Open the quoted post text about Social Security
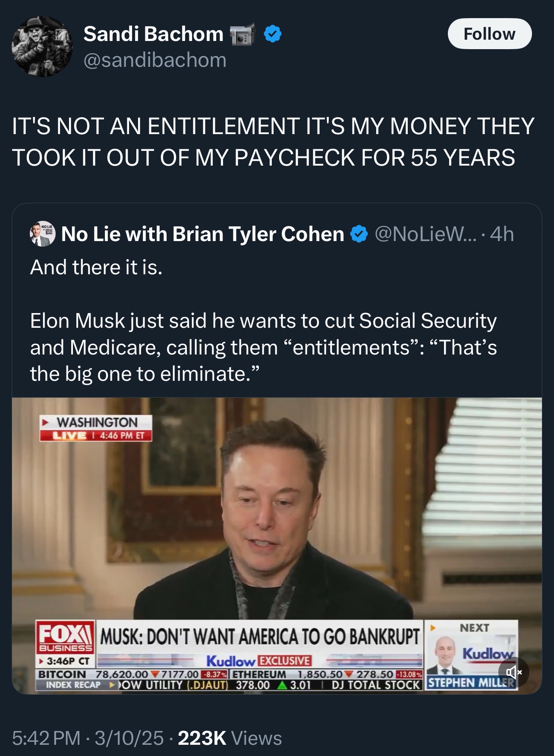Viewport: 554px width, 756px height. pyautogui.click(x=263, y=347)
